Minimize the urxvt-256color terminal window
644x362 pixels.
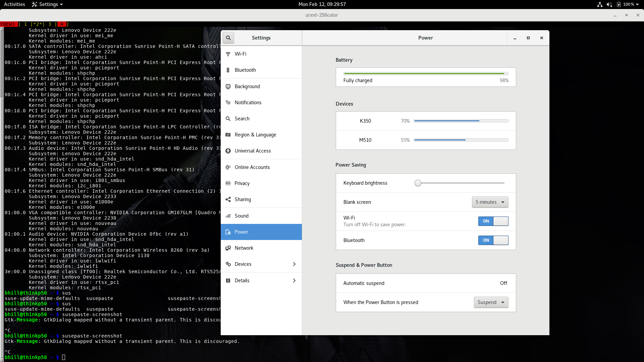(x=615, y=15)
